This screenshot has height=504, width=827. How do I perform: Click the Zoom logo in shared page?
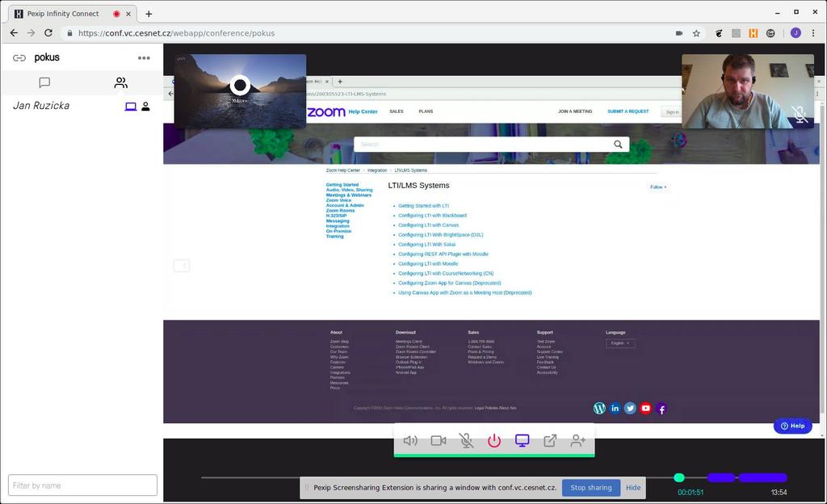(326, 111)
